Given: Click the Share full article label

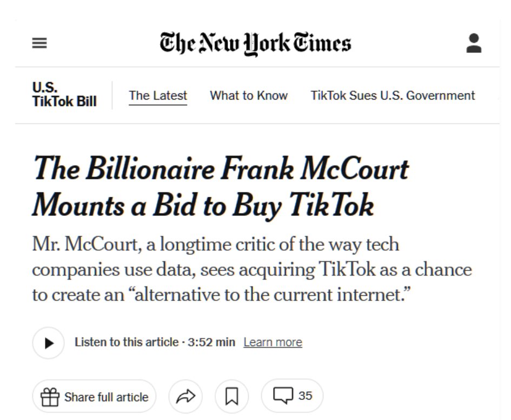Looking at the screenshot, I should (x=106, y=397).
